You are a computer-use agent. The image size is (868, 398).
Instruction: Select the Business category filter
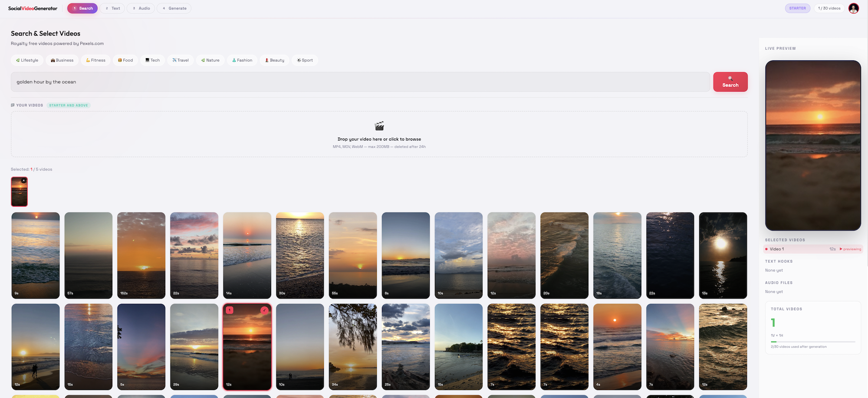click(62, 60)
